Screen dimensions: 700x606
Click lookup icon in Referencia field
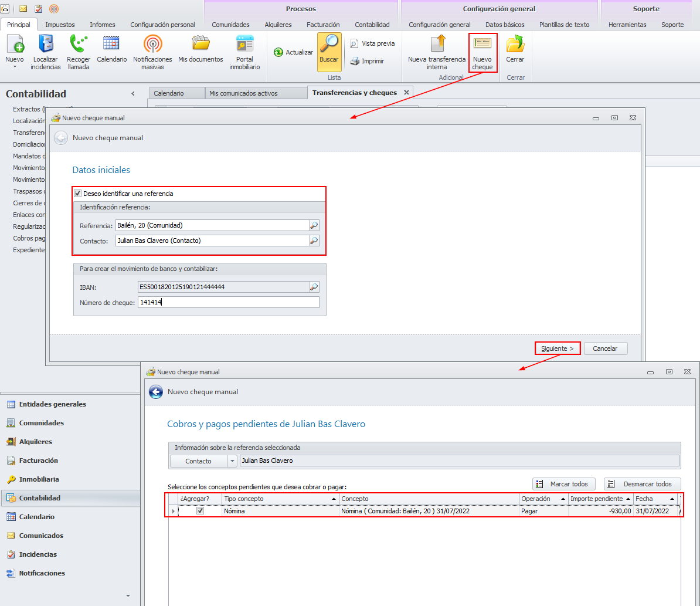[x=314, y=225]
